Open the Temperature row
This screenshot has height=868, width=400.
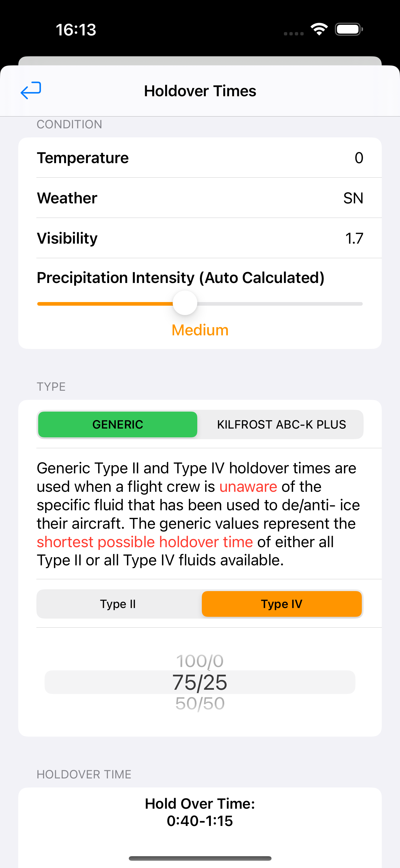tap(200, 157)
